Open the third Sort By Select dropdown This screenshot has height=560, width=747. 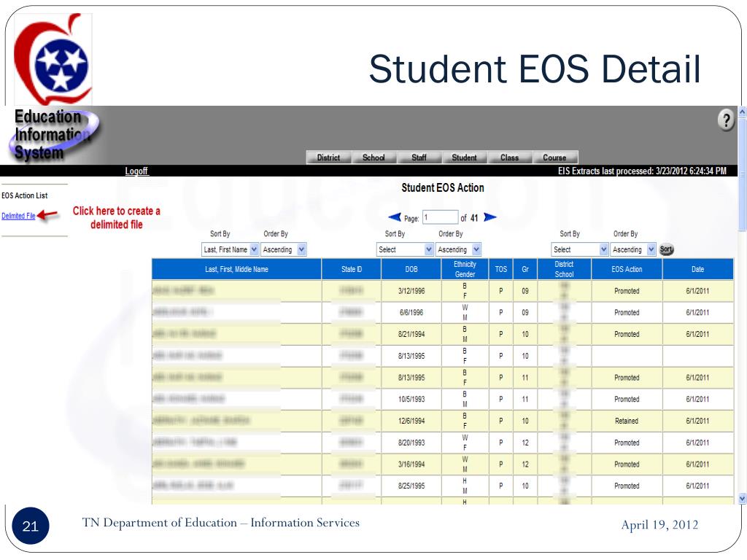coord(580,249)
